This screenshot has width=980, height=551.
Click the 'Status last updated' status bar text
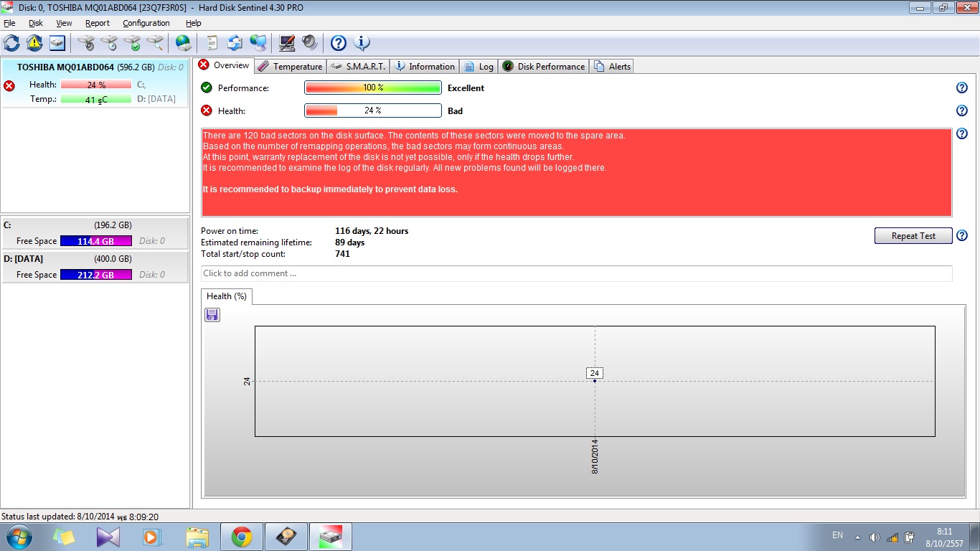[80, 517]
